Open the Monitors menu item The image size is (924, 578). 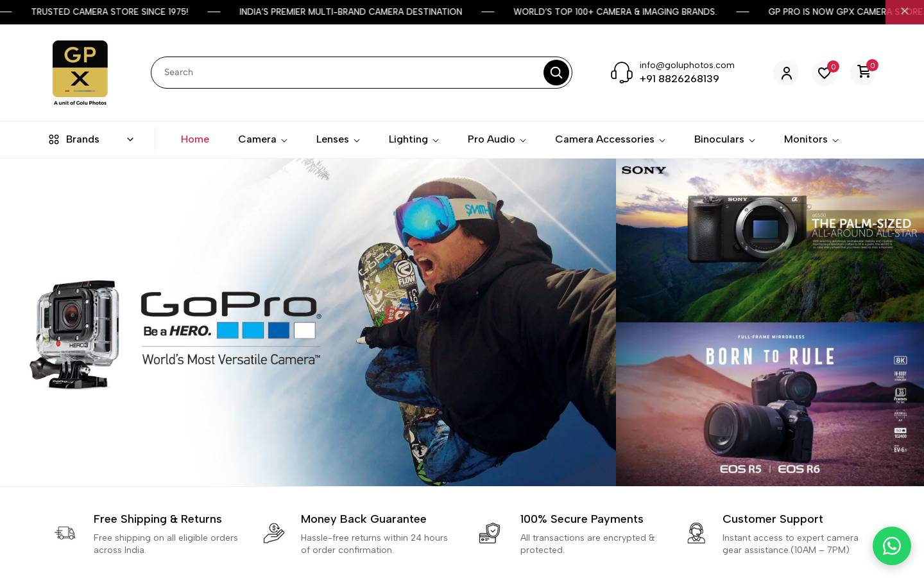click(x=806, y=139)
